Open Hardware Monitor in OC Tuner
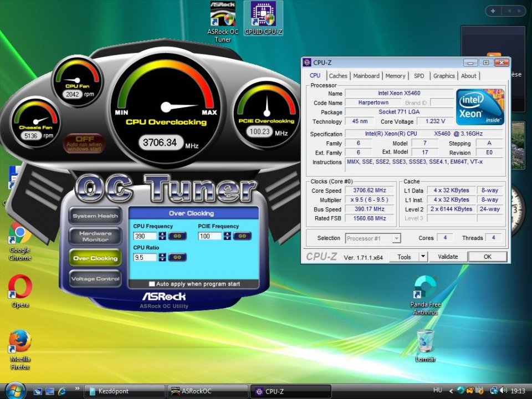 95,237
